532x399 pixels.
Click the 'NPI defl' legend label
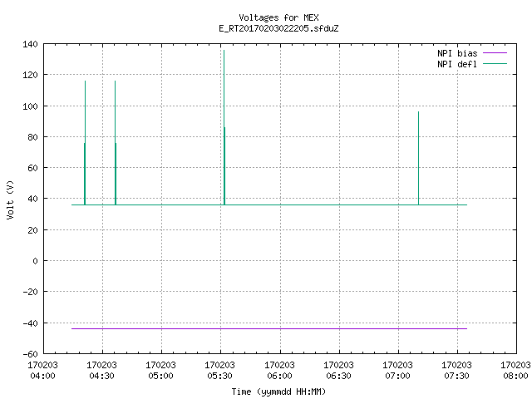click(457, 64)
